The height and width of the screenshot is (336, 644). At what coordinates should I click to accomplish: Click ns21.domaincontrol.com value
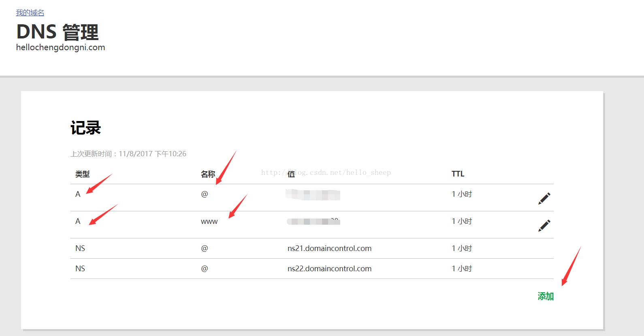pyautogui.click(x=329, y=248)
